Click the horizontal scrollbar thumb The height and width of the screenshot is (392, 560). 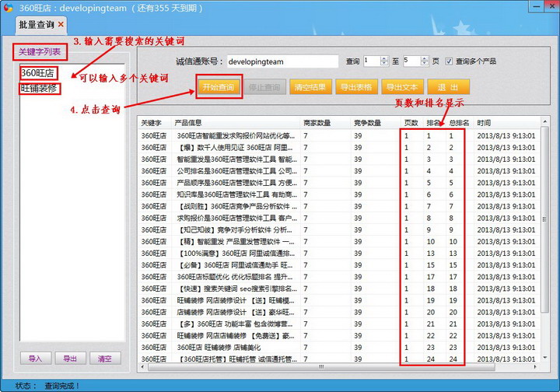[x=321, y=366]
